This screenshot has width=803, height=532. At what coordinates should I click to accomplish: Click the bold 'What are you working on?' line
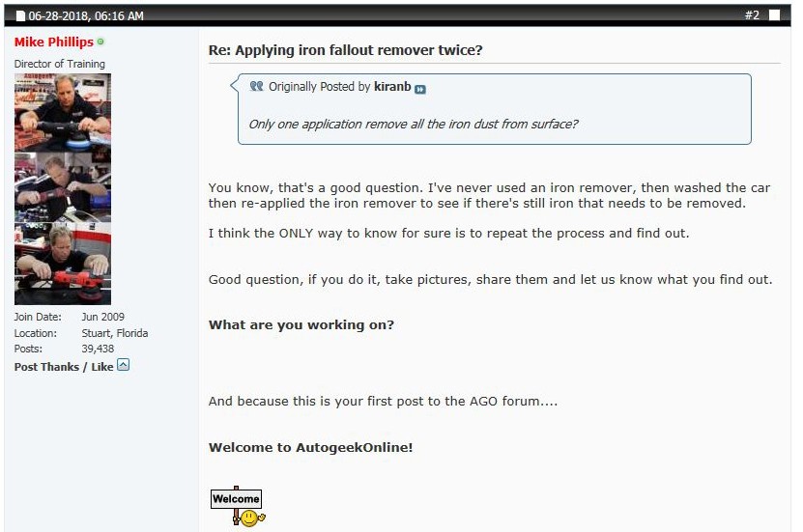tap(301, 325)
